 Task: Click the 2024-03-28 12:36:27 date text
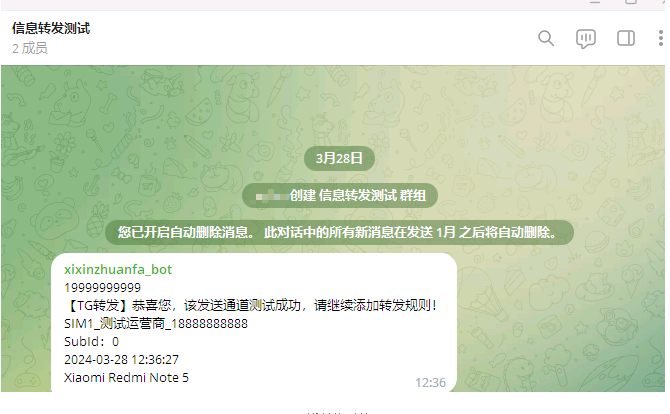[x=121, y=360]
